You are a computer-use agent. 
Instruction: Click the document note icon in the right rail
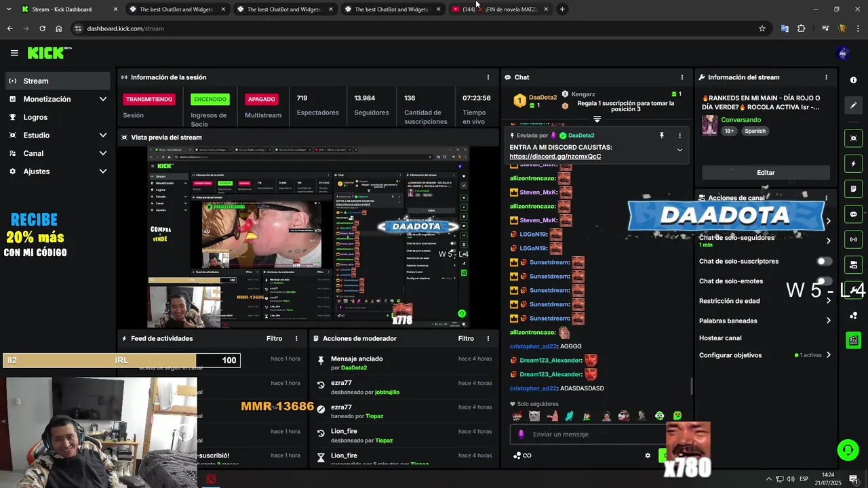click(x=853, y=188)
